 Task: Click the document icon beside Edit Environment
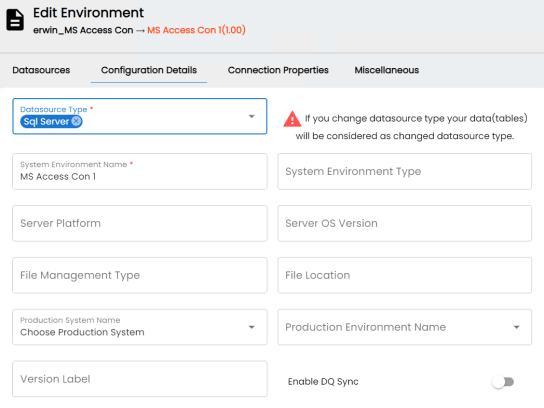tap(15, 20)
